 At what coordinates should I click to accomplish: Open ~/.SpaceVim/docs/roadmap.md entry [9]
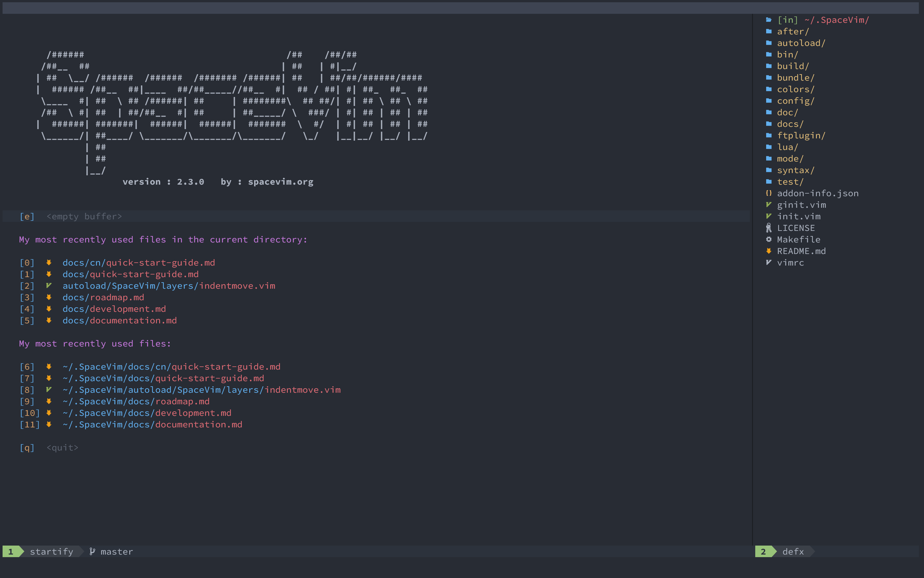tap(136, 401)
